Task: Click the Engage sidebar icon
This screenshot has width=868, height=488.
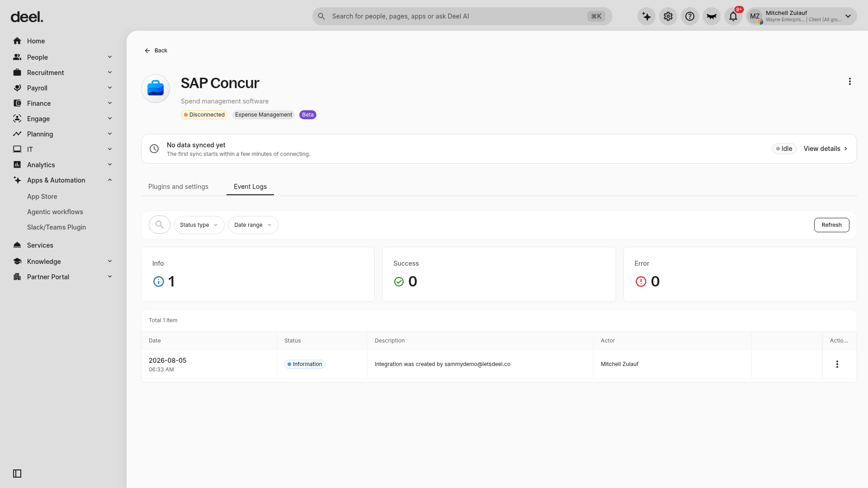Action: tap(17, 119)
